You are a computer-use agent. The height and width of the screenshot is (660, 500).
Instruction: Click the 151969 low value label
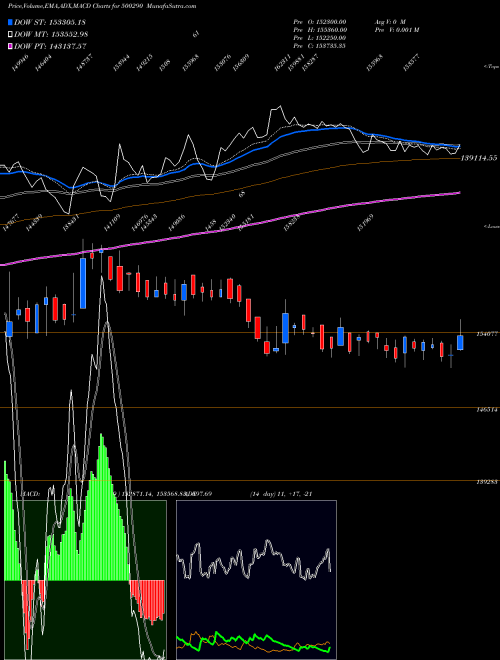coord(365,223)
